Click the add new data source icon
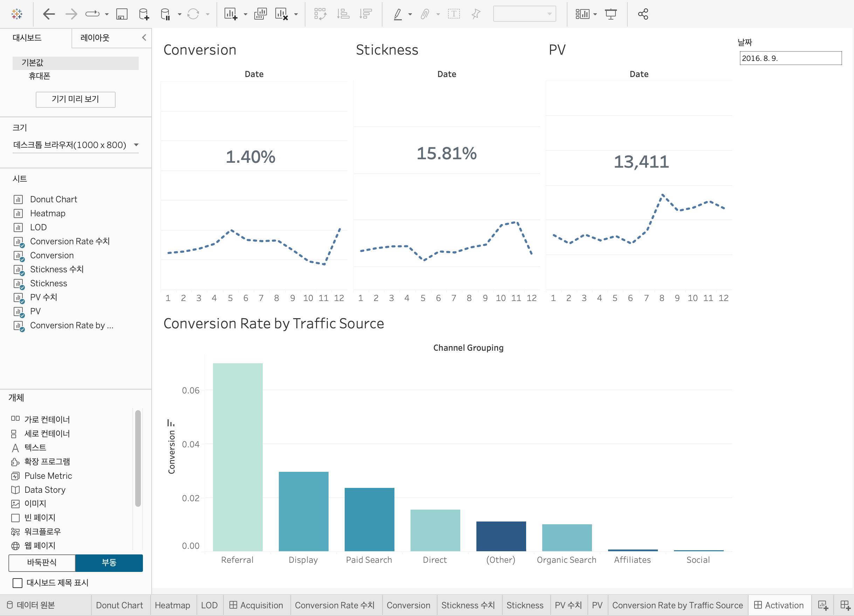854x616 pixels. point(144,14)
